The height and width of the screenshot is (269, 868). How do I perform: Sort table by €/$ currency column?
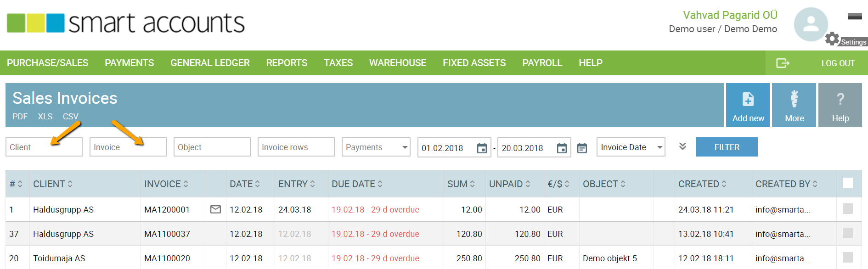tap(558, 184)
